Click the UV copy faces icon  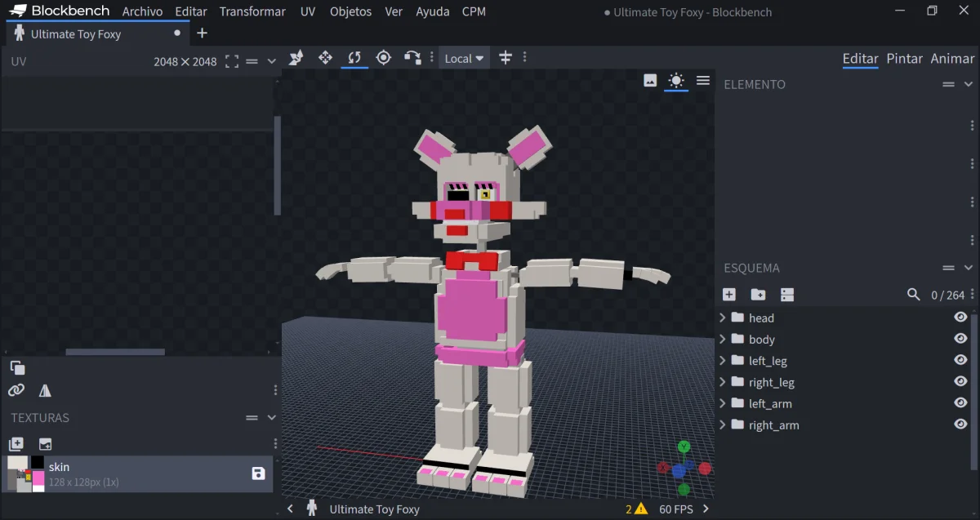click(x=17, y=368)
